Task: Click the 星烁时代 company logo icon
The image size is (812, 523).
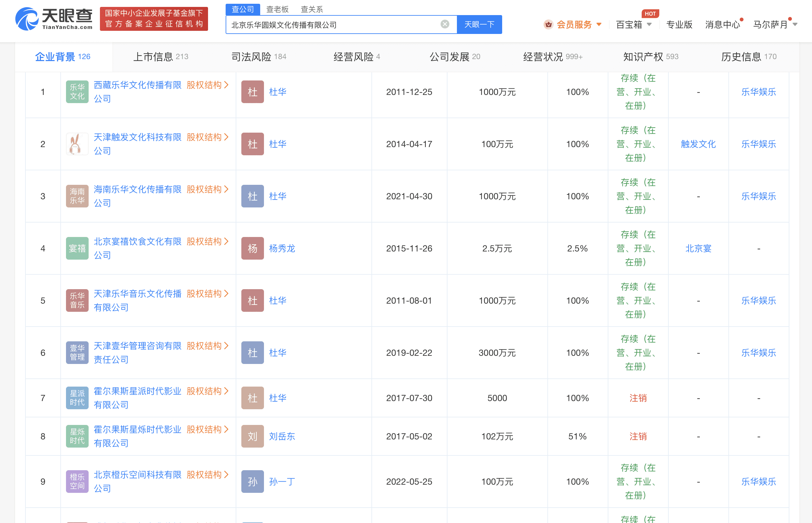Action: [x=77, y=436]
